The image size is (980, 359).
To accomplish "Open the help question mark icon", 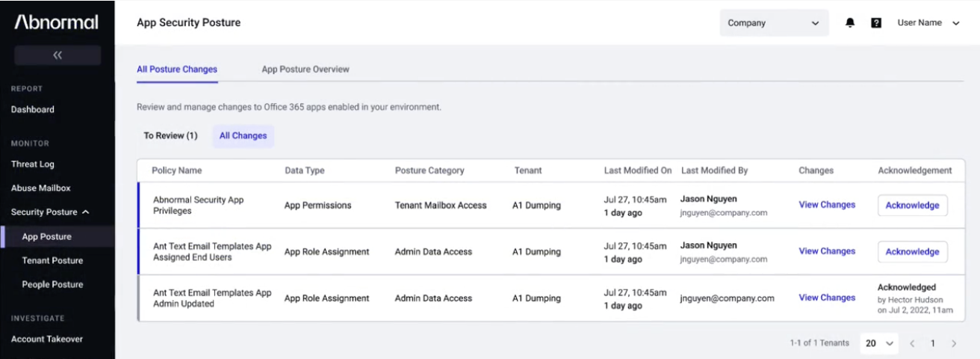I will pyautogui.click(x=876, y=23).
